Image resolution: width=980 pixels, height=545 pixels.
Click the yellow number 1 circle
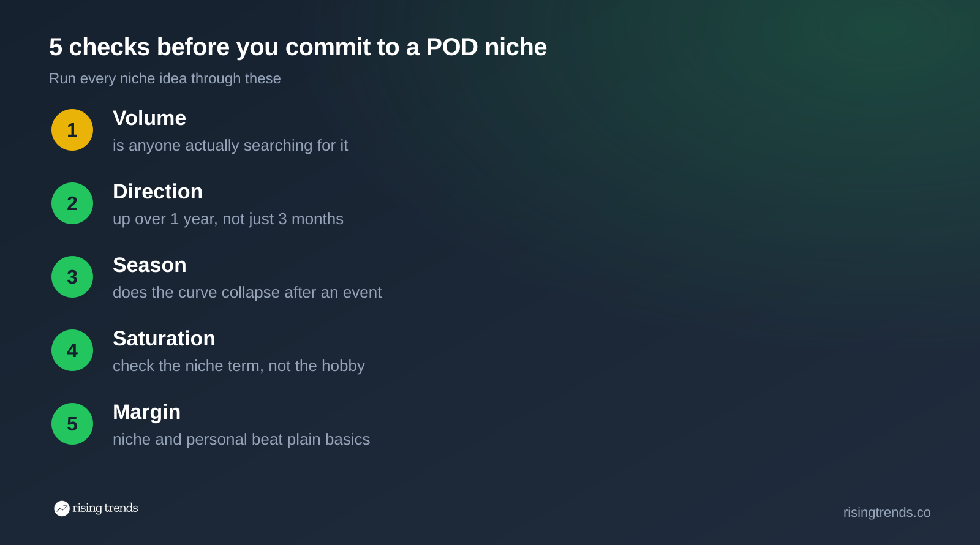tap(72, 130)
